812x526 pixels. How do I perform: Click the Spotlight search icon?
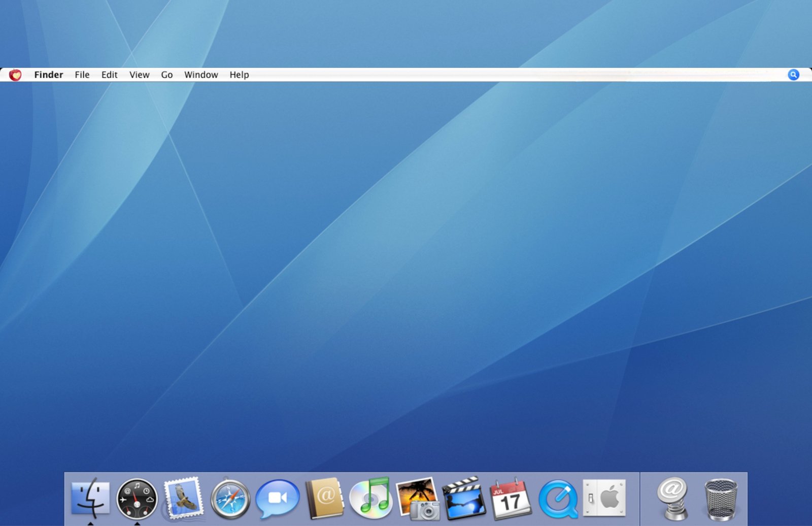click(x=793, y=75)
